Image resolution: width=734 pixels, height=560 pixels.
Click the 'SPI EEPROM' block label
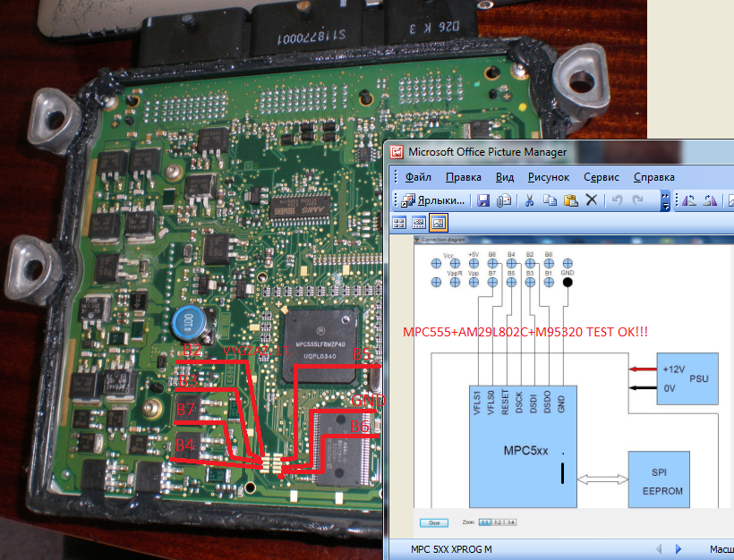pos(661,481)
